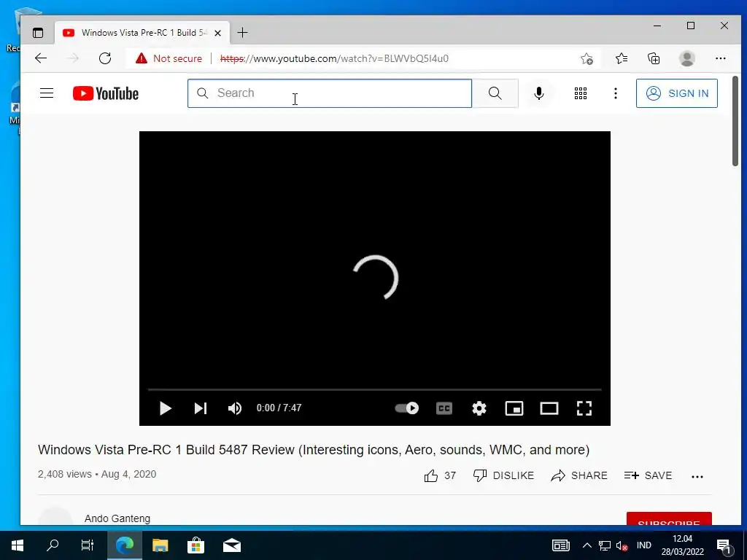This screenshot has height=560, width=747.
Task: Go back using browser back arrow
Action: [41, 58]
